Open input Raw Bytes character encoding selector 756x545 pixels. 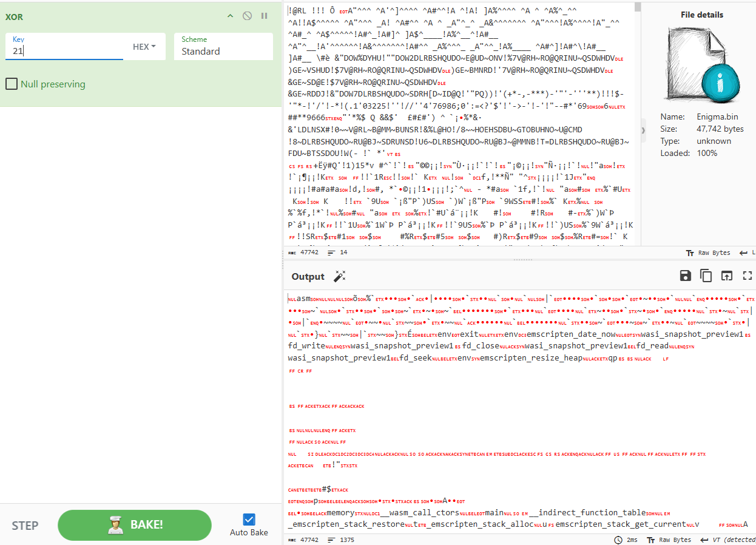(708, 252)
